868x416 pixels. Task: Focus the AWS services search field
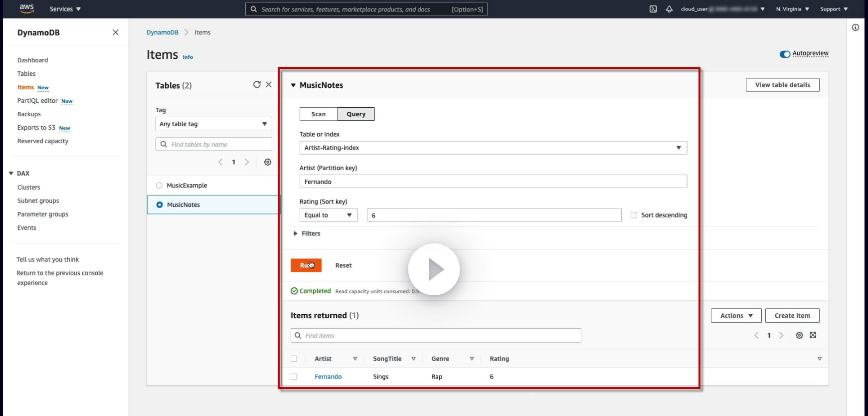[366, 9]
